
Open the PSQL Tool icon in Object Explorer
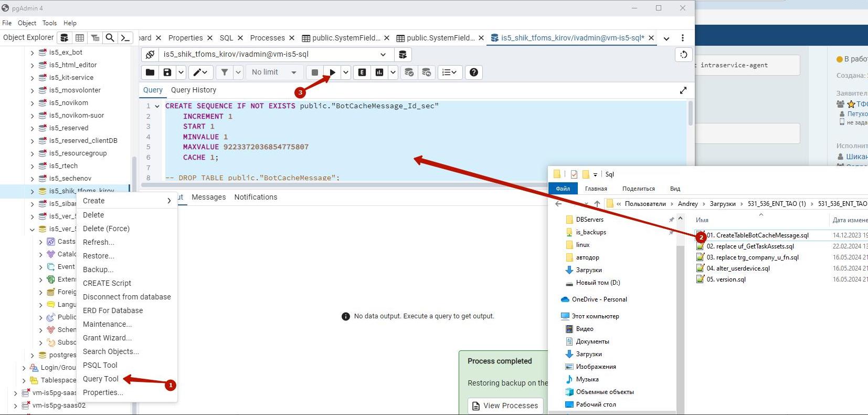tap(125, 38)
